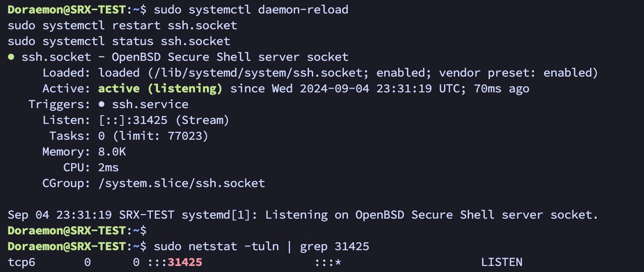Click the highlighted red 31425 port match
The image size is (644, 272).
click(x=185, y=262)
